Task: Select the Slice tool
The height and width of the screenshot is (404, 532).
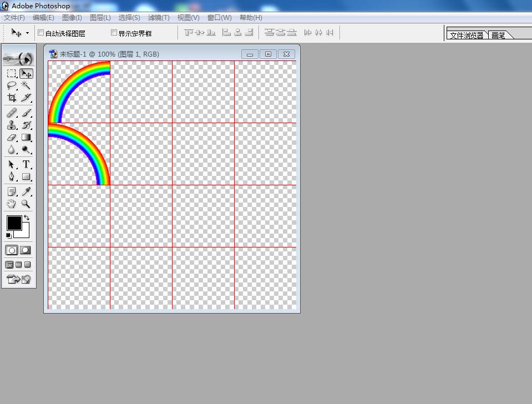Action: click(x=26, y=98)
